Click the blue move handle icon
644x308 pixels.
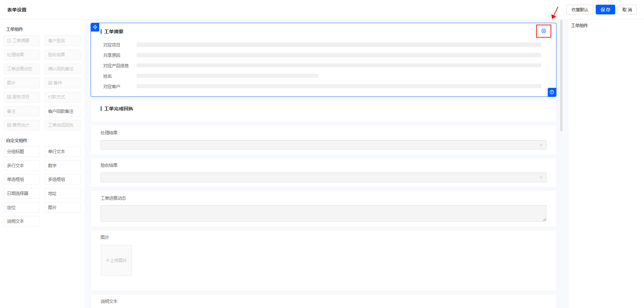coord(95,27)
